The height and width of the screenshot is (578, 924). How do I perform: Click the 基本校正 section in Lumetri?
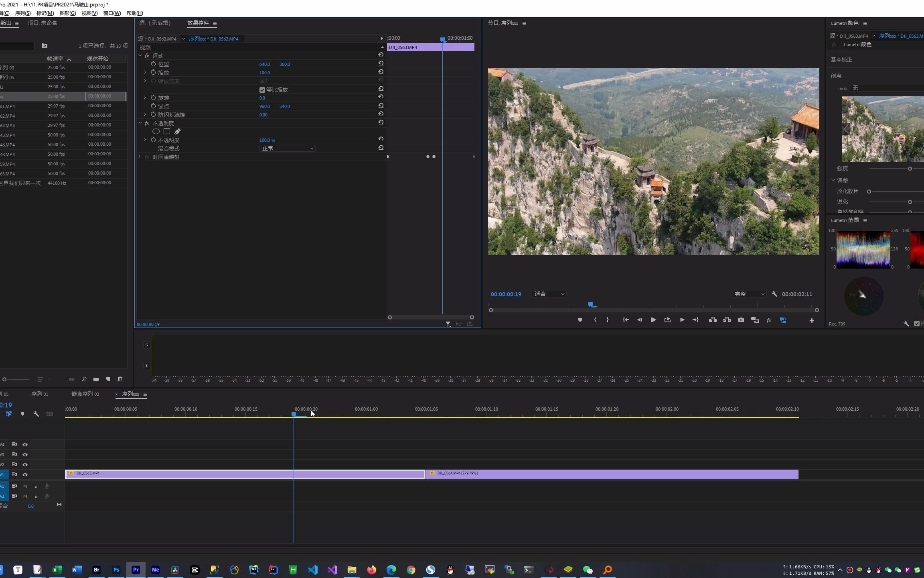841,59
